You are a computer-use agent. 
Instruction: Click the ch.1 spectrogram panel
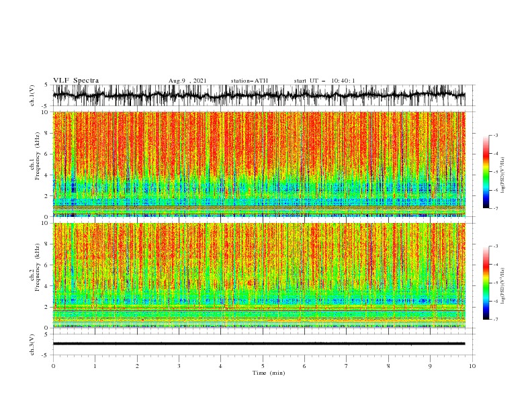[259, 164]
